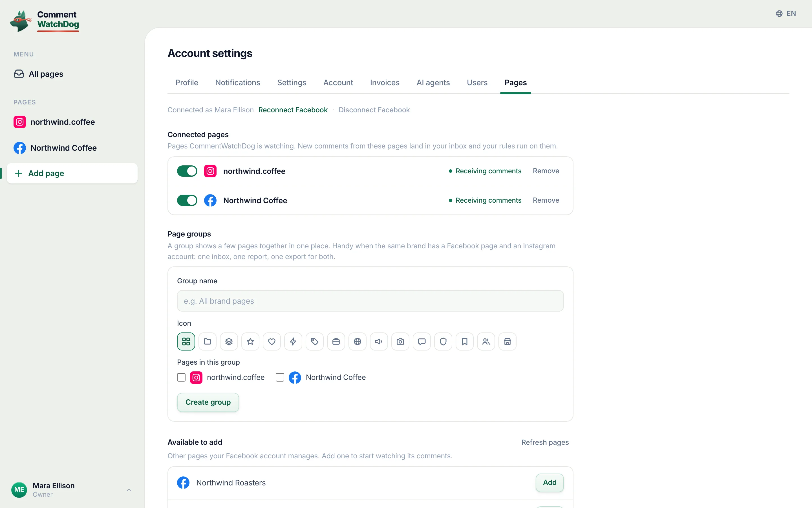Check Northwind Coffee for this group
Viewport: 812px width, 508px height.
tap(280, 377)
